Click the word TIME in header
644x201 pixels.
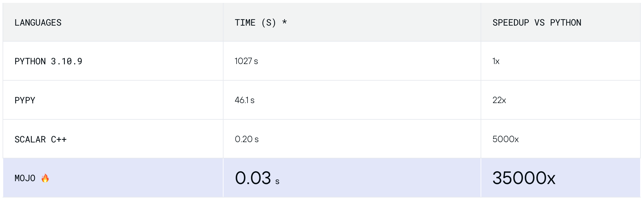[245, 23]
